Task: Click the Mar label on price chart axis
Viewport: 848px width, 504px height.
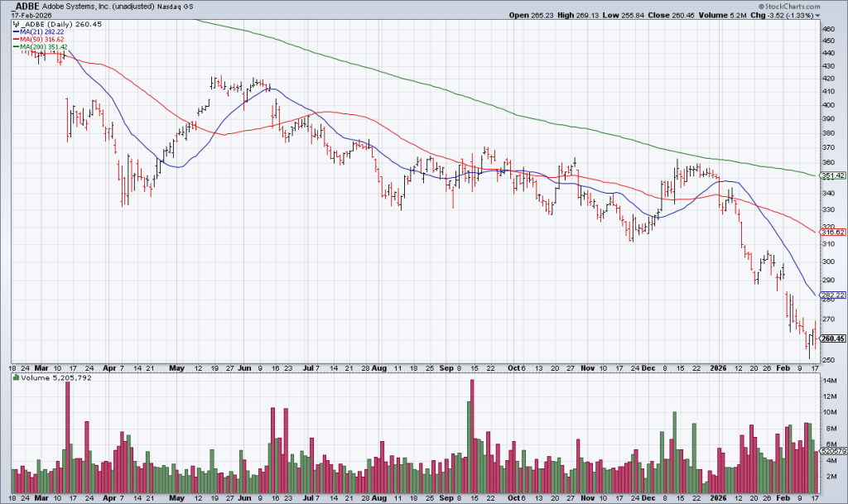Action: click(x=41, y=368)
